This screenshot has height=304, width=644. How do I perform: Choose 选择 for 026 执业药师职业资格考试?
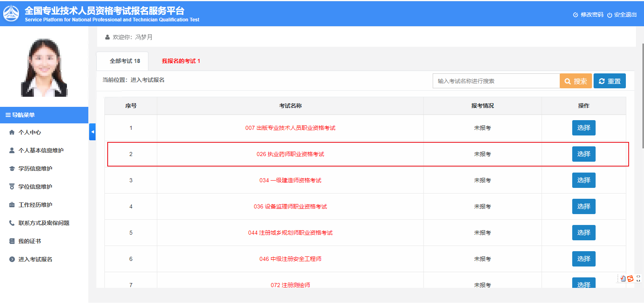coord(584,154)
